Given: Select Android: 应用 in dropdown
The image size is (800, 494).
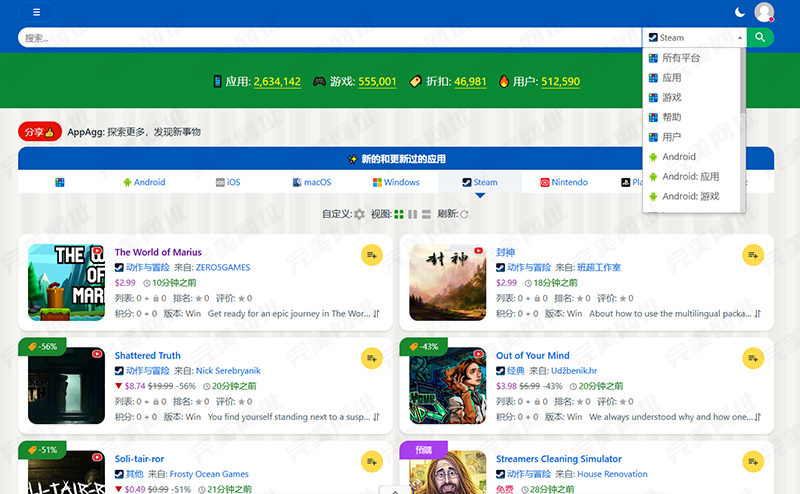Looking at the screenshot, I should point(691,177).
